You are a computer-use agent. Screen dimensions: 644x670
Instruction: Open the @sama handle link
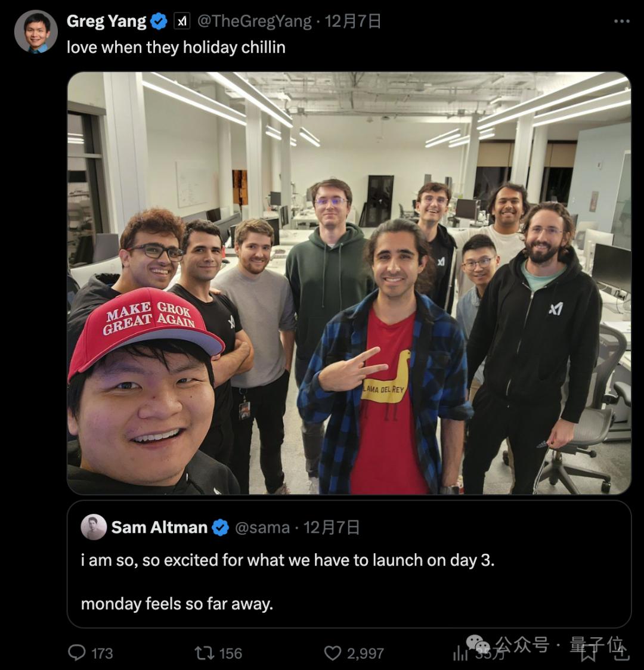tap(262, 528)
